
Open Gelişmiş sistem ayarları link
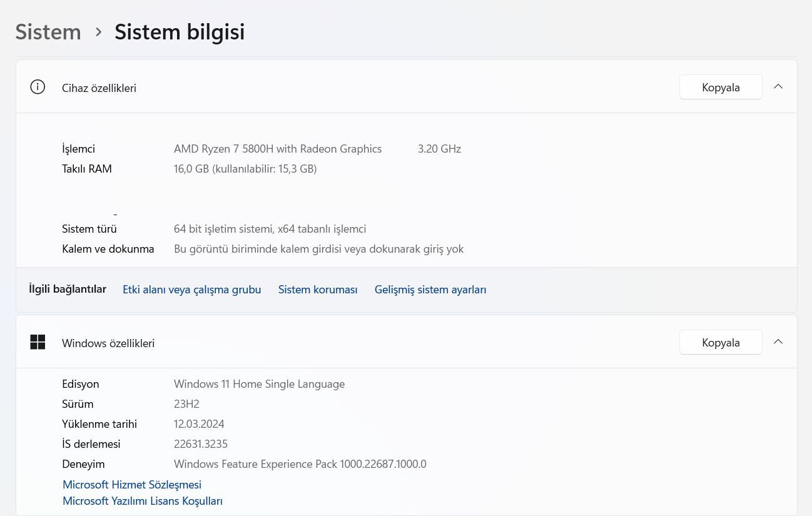point(430,290)
